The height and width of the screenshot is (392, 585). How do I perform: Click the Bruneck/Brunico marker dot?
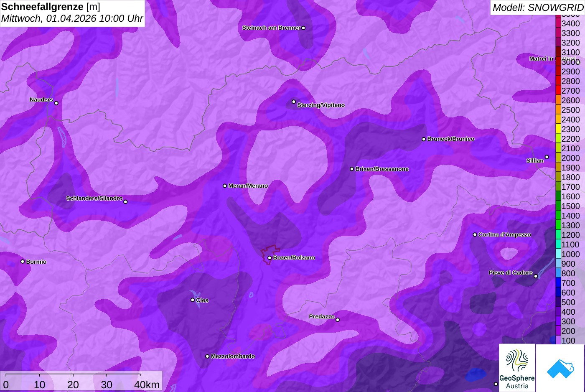424,139
